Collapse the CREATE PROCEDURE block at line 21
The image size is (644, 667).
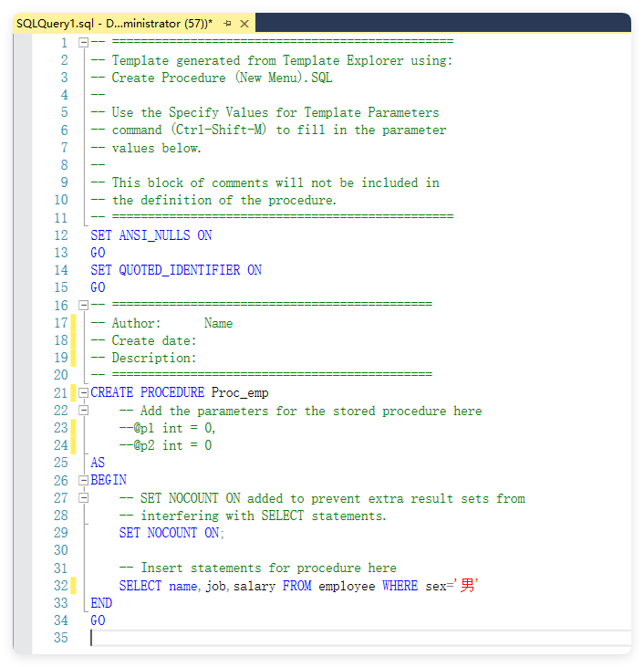click(x=83, y=392)
